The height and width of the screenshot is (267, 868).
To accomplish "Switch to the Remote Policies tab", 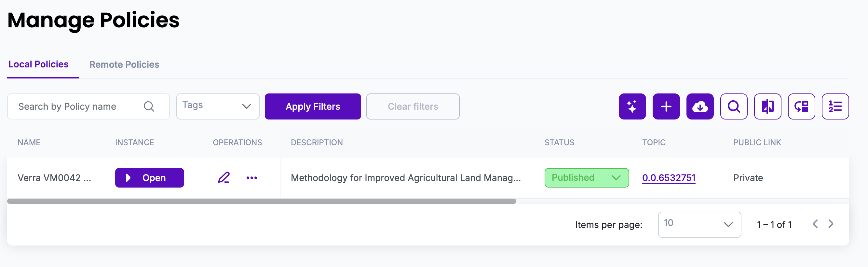I will [124, 64].
